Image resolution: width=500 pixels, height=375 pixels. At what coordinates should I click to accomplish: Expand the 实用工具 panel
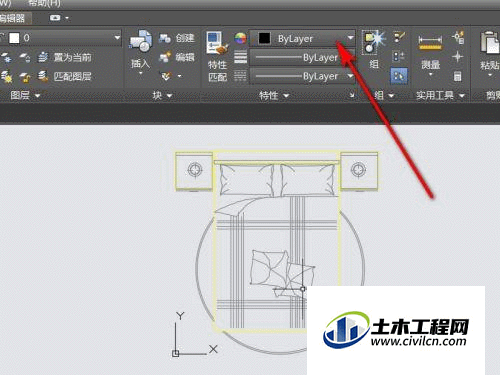click(x=440, y=96)
